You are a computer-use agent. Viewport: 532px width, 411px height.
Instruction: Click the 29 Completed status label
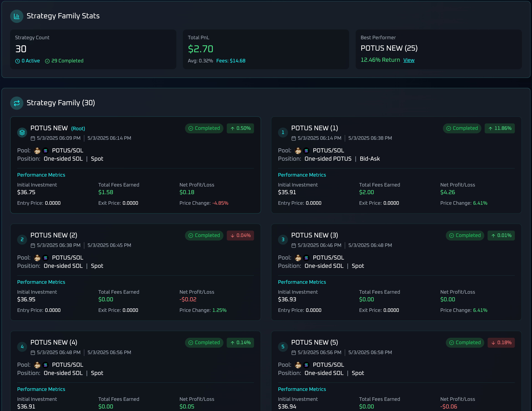67,61
